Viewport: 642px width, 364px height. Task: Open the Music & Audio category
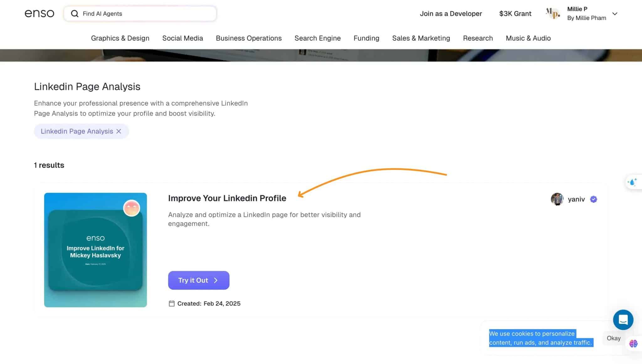tap(528, 38)
